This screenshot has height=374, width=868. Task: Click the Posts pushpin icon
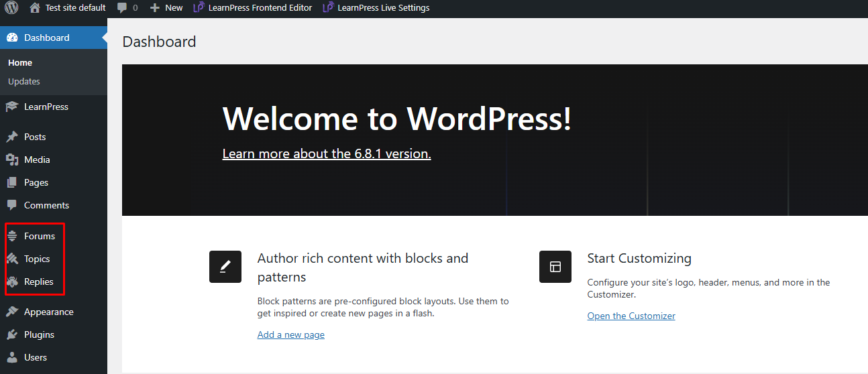point(12,137)
